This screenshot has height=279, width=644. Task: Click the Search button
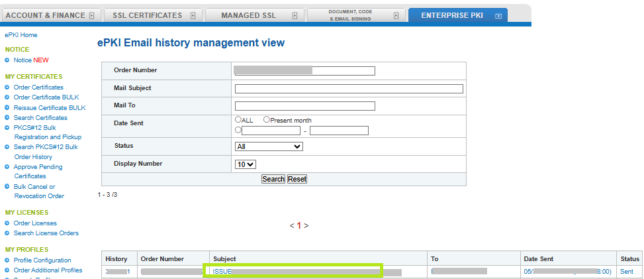coord(273,179)
